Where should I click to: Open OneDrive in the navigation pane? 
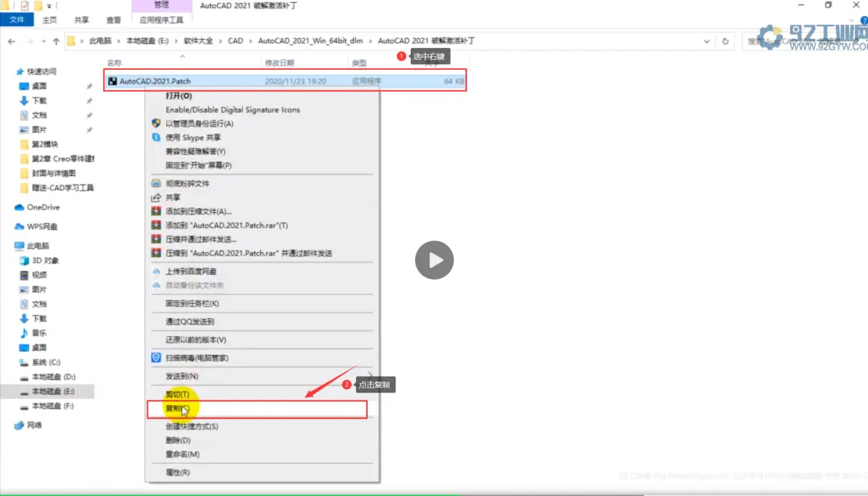tap(43, 207)
